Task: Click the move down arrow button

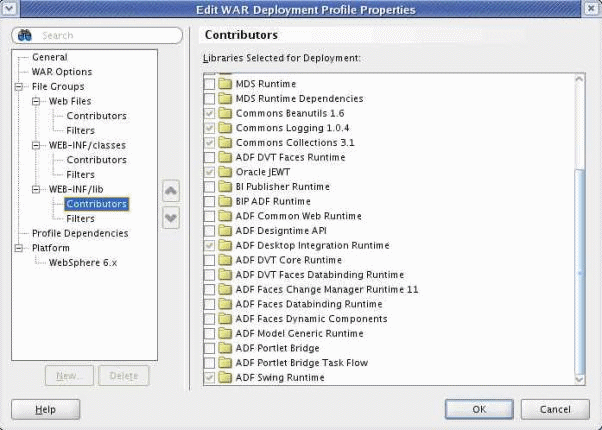Action: 171,218
